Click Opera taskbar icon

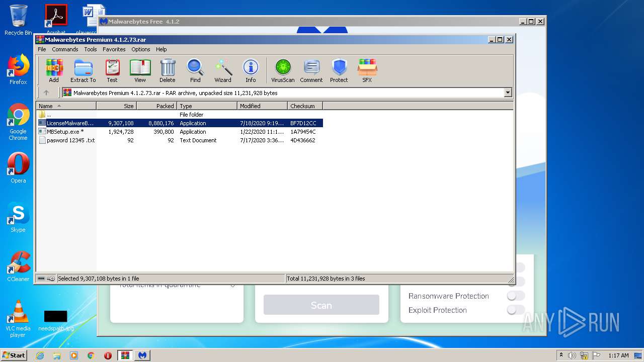coord(108,355)
